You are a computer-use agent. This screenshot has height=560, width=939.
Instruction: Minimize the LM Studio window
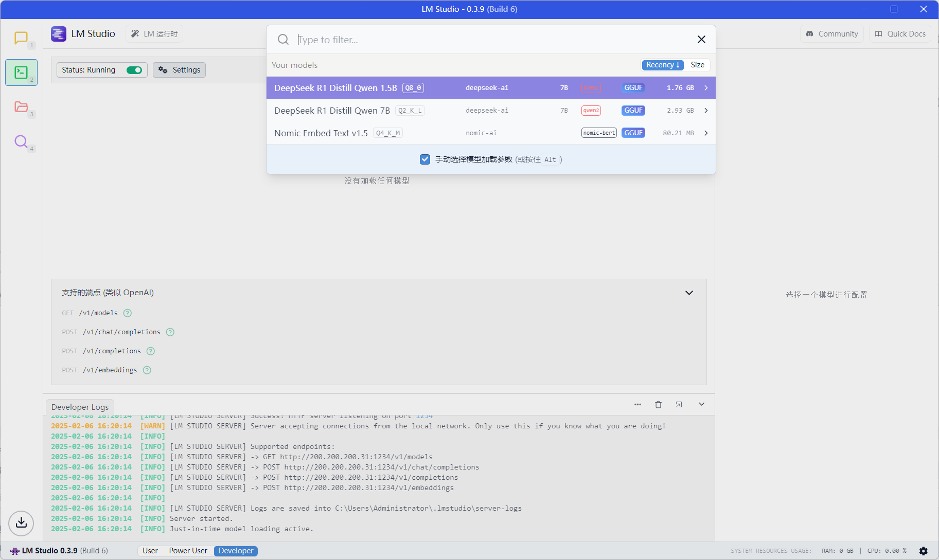coord(865,9)
